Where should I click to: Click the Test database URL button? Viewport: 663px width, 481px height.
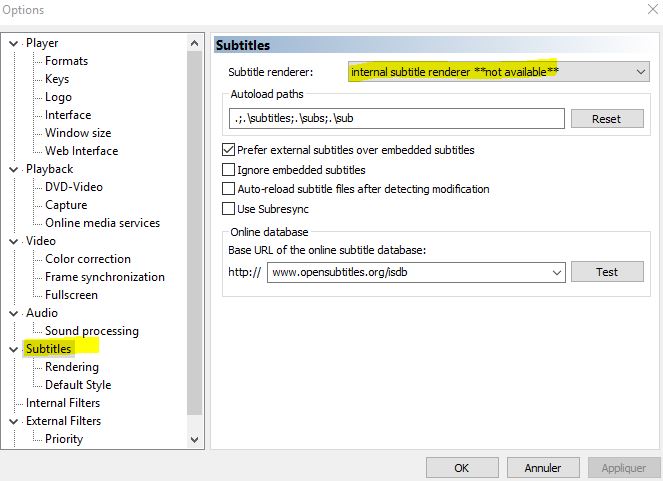point(607,272)
